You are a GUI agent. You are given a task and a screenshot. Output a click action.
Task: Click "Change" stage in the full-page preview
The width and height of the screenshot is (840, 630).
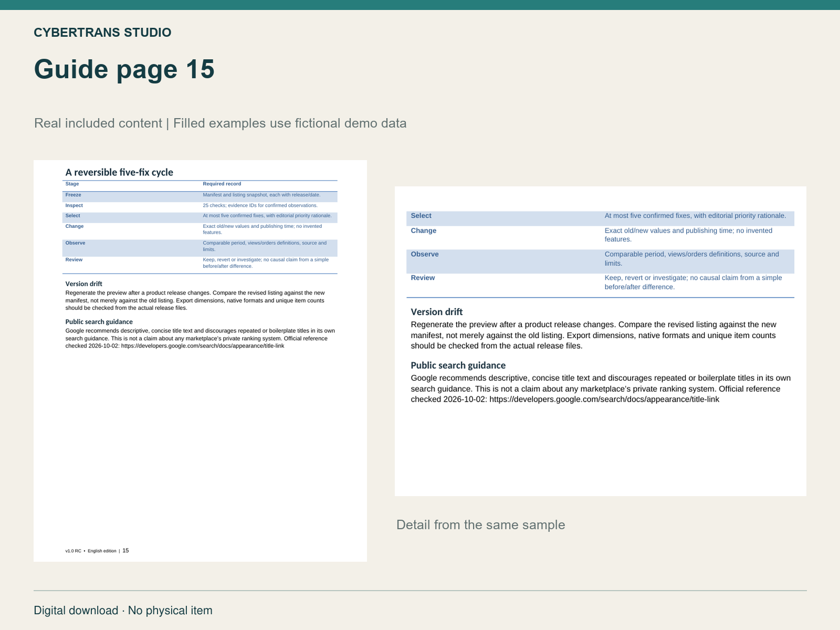point(74,226)
